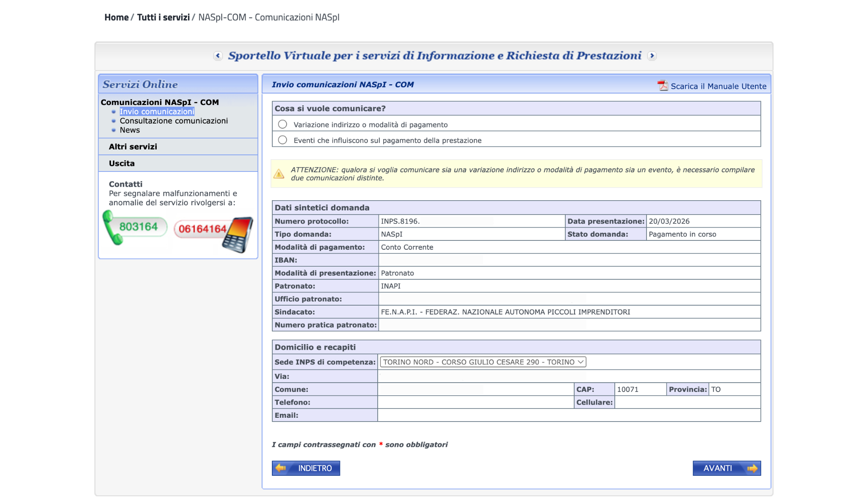Select Eventi che influiscono sul pagamento
868x502 pixels.
pyautogui.click(x=282, y=140)
